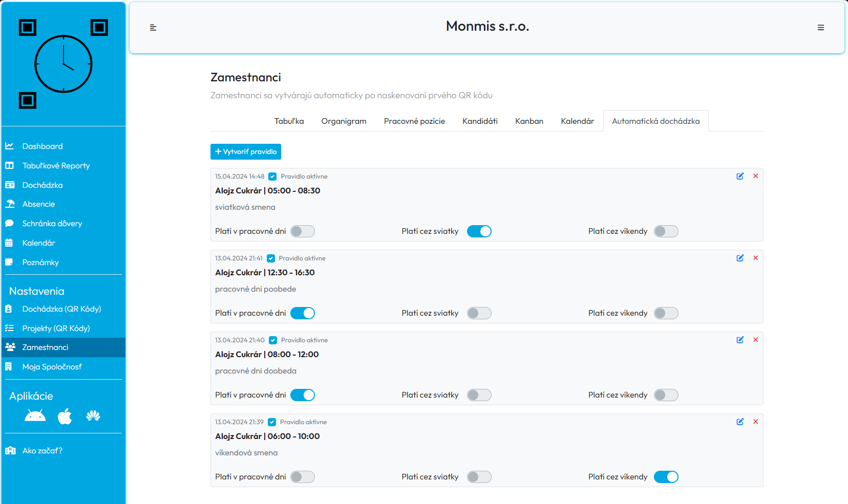Switch to the Kanban tab
This screenshot has width=848, height=504.
click(x=529, y=121)
